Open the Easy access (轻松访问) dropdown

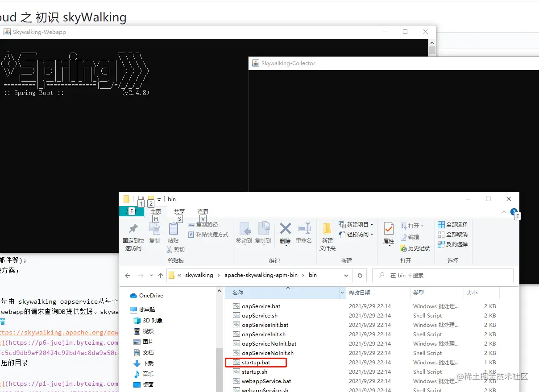[x=356, y=235]
